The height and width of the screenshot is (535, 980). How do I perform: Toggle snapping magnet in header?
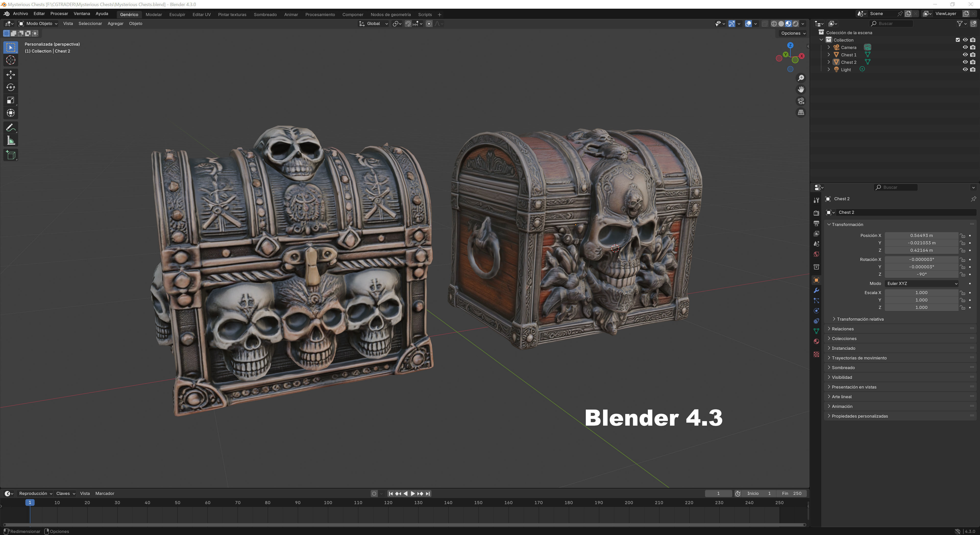pyautogui.click(x=408, y=23)
